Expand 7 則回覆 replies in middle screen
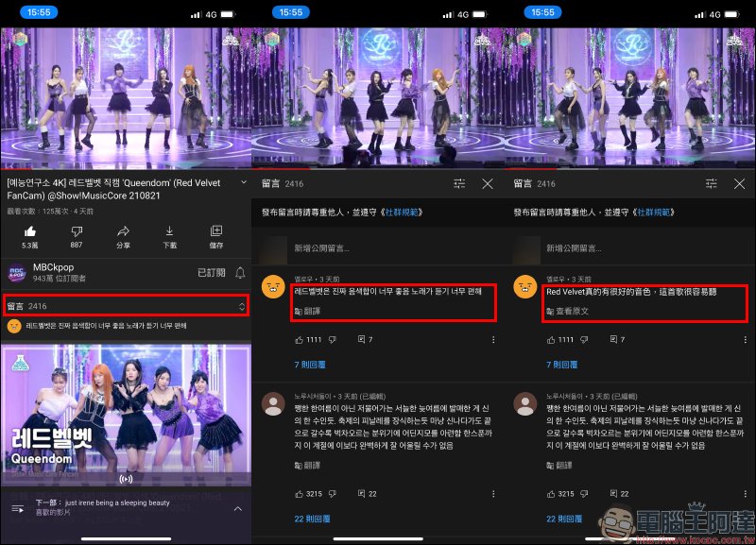The image size is (756, 545). coord(311,364)
